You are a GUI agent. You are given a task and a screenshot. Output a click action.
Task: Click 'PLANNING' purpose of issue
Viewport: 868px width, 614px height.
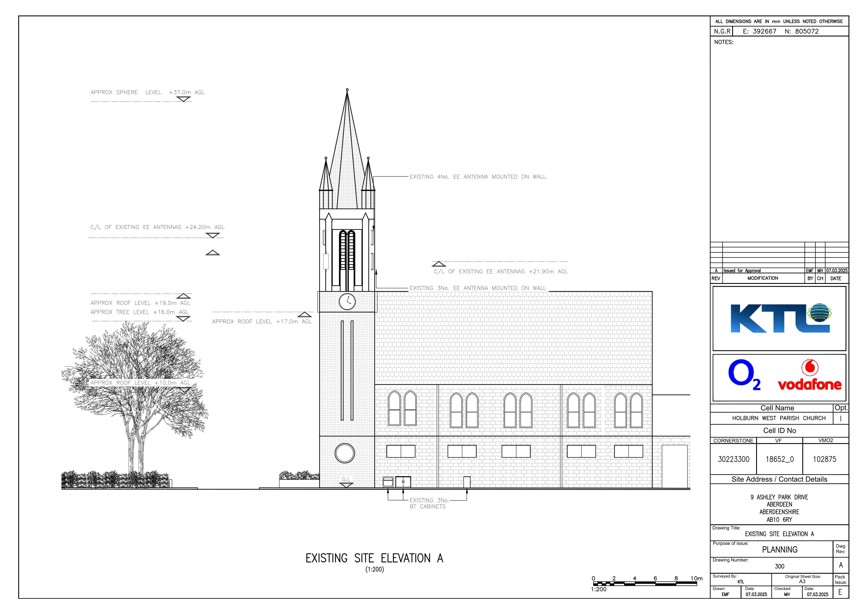[780, 550]
